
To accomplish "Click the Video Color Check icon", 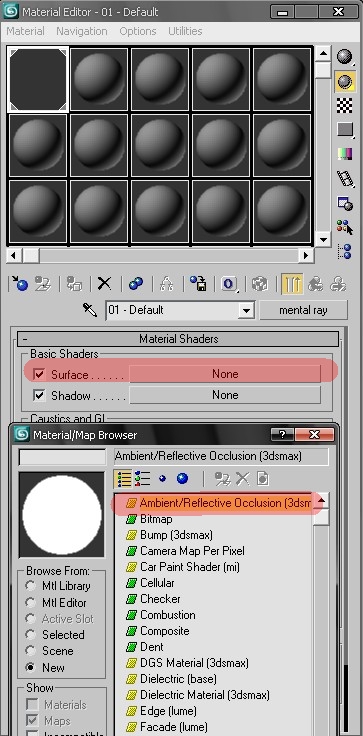I will point(345,153).
